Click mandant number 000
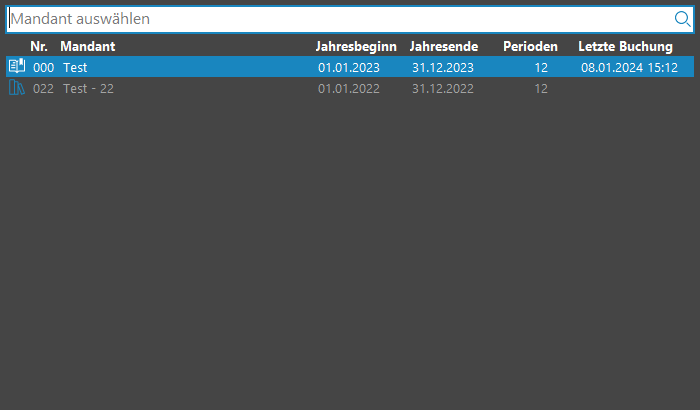The width and height of the screenshot is (700, 410). click(x=43, y=67)
